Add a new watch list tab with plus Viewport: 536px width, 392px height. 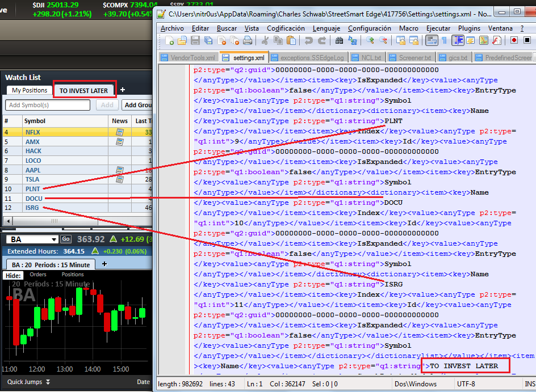[x=123, y=90]
